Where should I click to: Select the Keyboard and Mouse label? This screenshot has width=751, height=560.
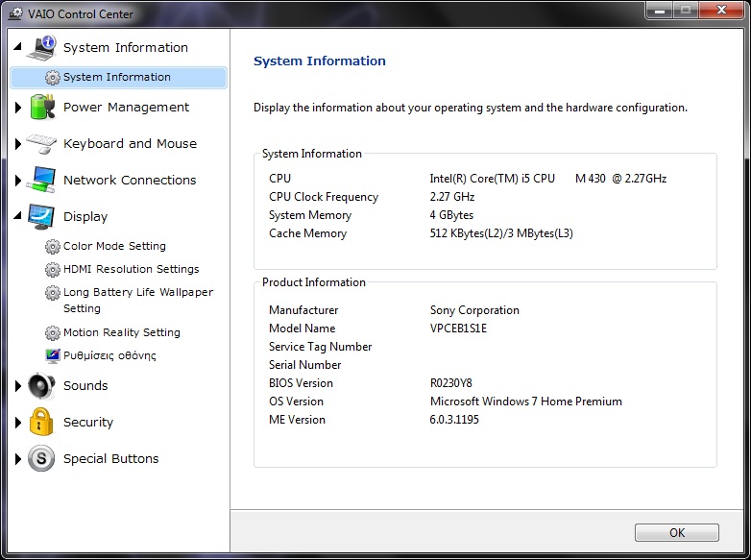click(130, 143)
